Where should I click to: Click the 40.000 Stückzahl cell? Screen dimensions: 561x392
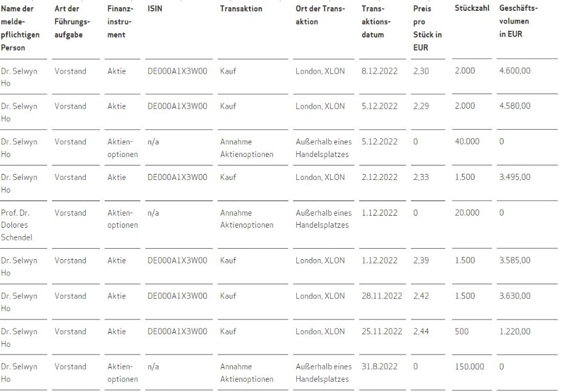point(467,141)
